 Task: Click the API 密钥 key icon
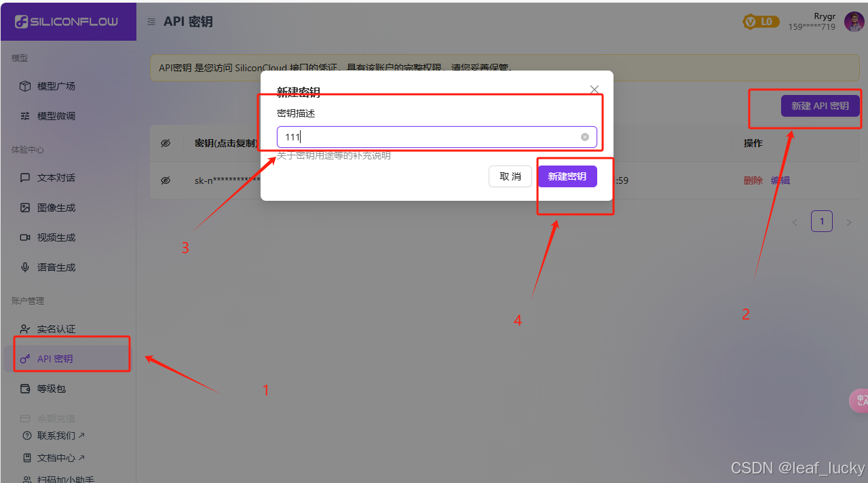click(25, 359)
